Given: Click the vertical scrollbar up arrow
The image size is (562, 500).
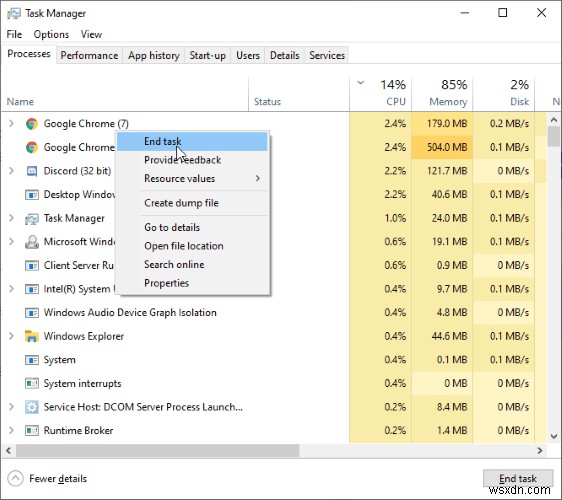Looking at the screenshot, I should 554,120.
